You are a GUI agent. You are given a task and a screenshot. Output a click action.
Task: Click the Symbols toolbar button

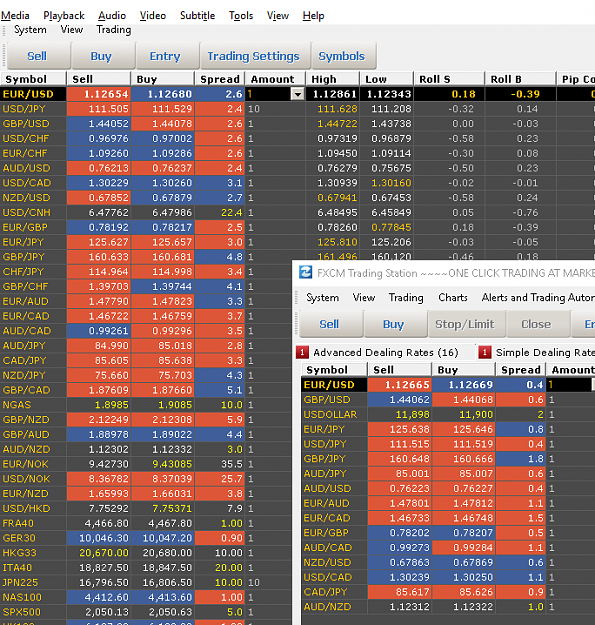point(342,56)
